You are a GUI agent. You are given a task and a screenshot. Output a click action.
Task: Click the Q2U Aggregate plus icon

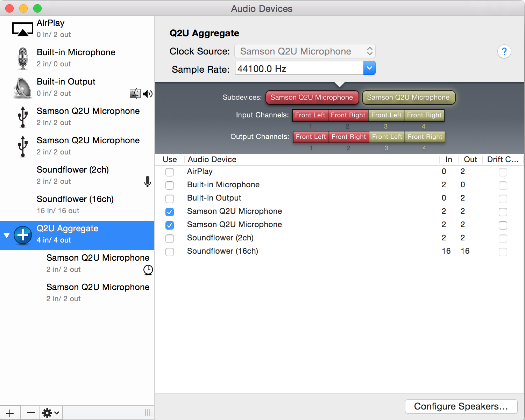coord(23,235)
